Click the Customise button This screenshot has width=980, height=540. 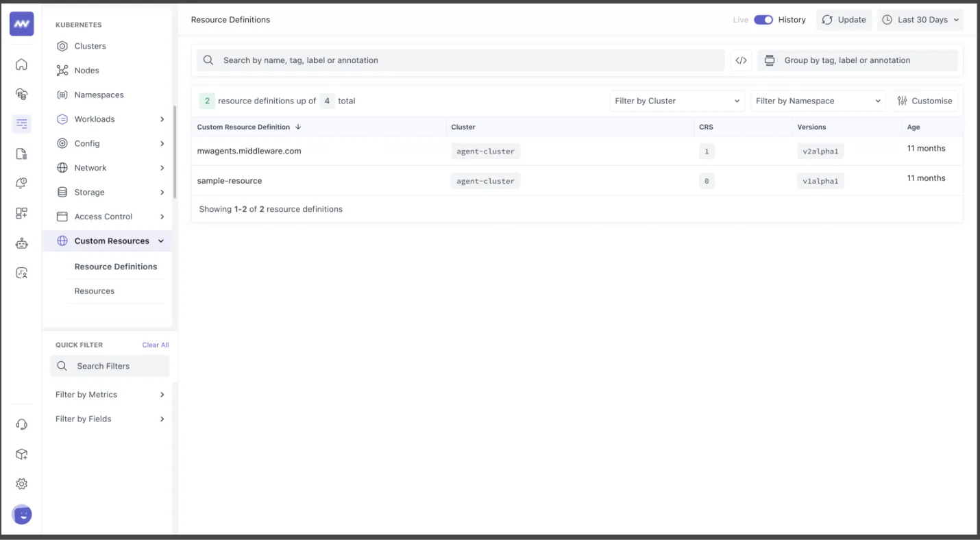point(924,101)
